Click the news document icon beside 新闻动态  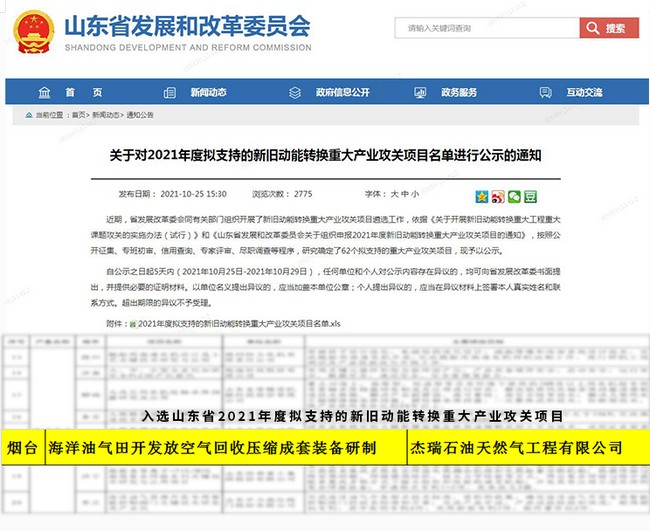click(170, 92)
